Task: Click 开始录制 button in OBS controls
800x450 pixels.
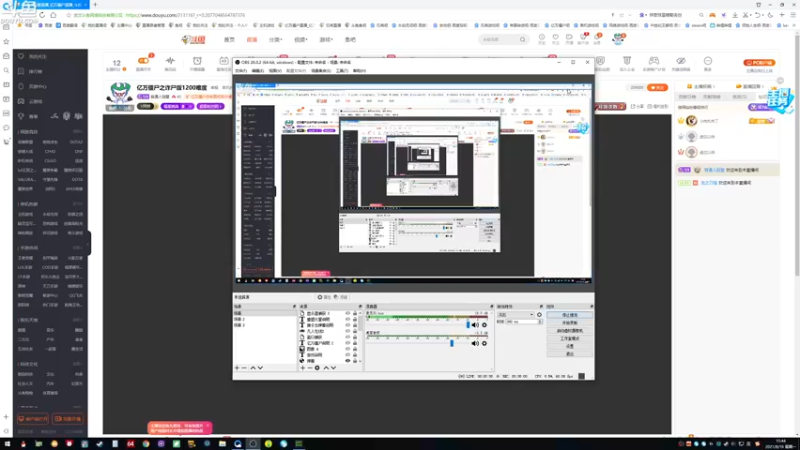Action: pyautogui.click(x=569, y=323)
